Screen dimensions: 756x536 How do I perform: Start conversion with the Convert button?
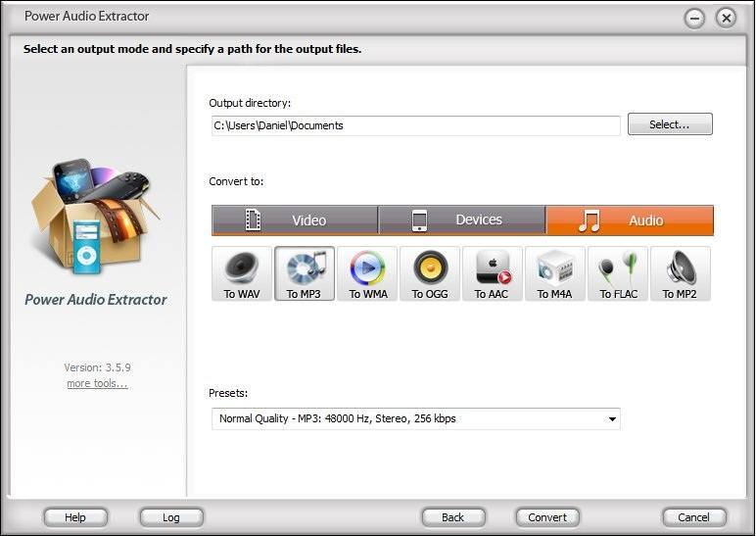click(547, 517)
